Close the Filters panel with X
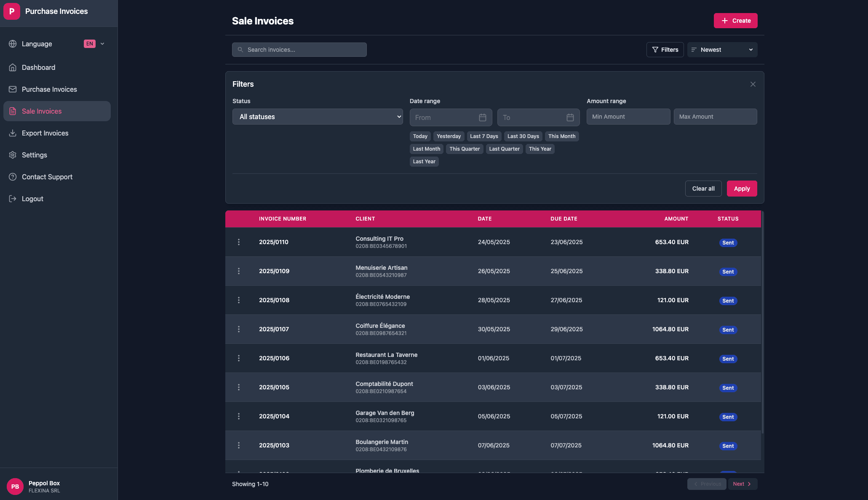The width and height of the screenshot is (868, 500). click(x=753, y=84)
